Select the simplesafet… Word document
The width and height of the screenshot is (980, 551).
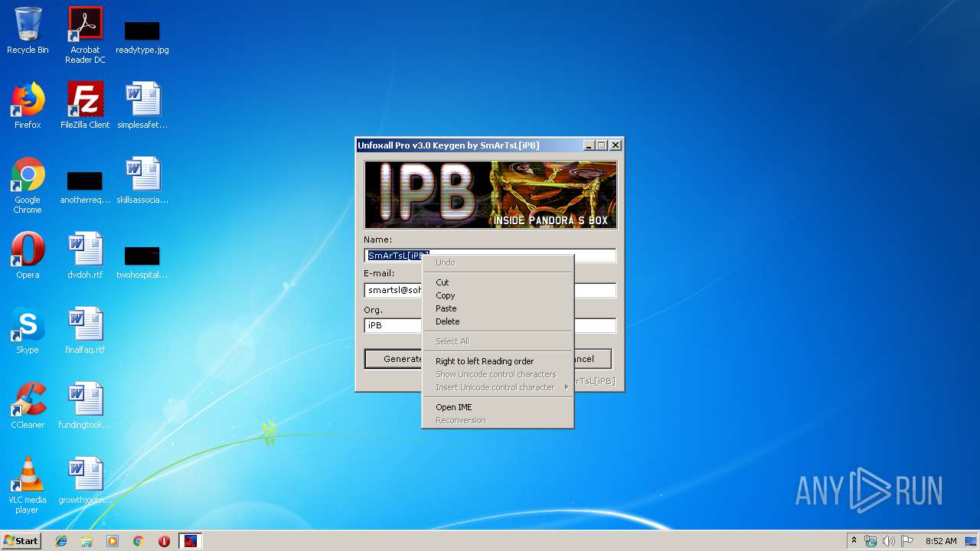pos(142,106)
